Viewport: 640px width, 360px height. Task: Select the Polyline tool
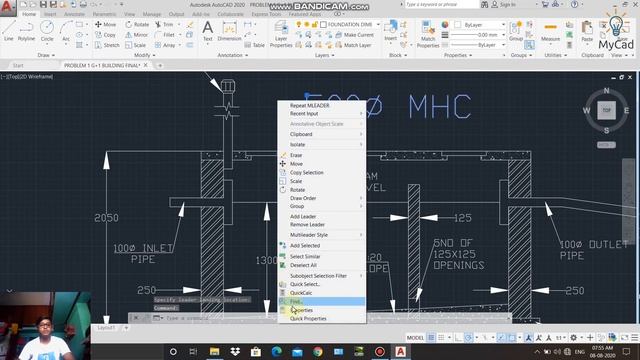tap(26, 31)
